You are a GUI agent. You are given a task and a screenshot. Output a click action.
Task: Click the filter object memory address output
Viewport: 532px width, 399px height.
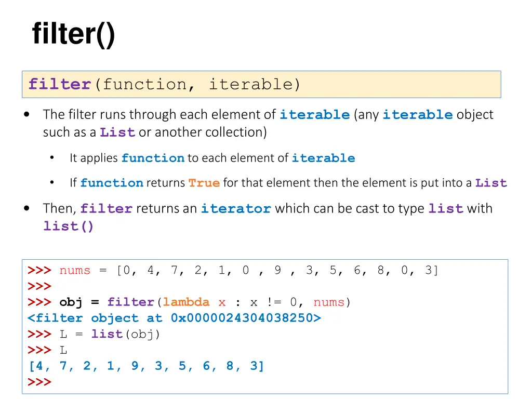click(174, 318)
